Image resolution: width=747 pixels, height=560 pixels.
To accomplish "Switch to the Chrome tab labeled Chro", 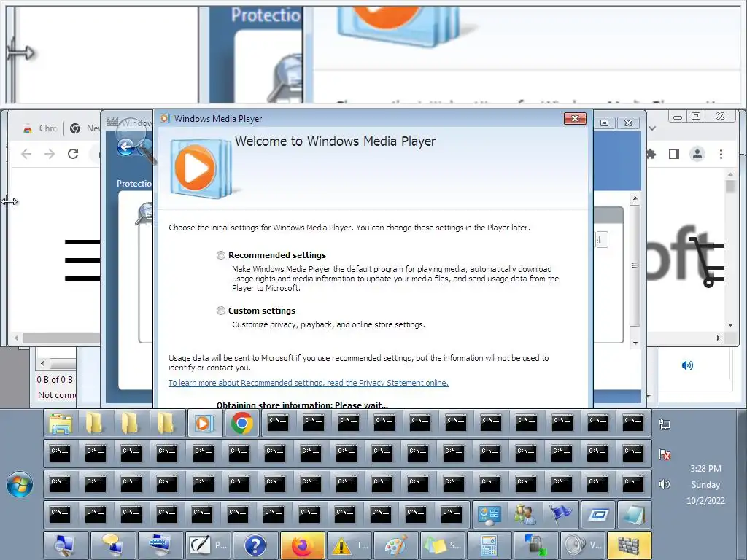I will 41,128.
